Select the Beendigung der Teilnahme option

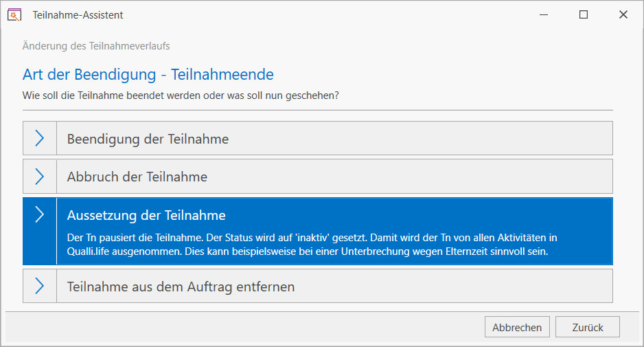[x=317, y=138]
